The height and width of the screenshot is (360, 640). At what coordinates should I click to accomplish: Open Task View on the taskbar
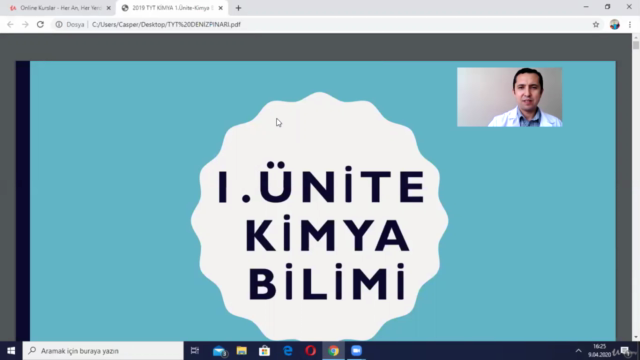pos(195,351)
